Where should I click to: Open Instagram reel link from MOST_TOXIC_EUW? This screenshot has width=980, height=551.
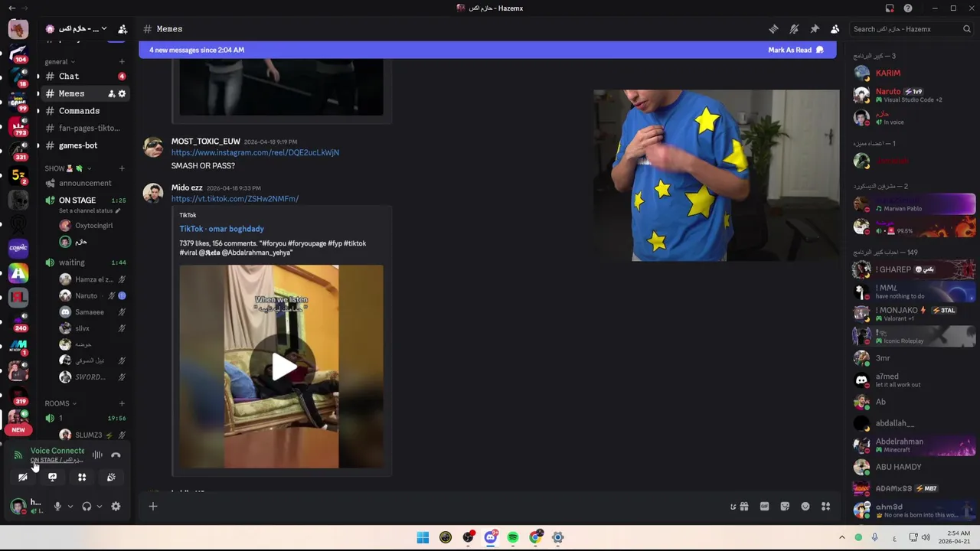tap(255, 152)
